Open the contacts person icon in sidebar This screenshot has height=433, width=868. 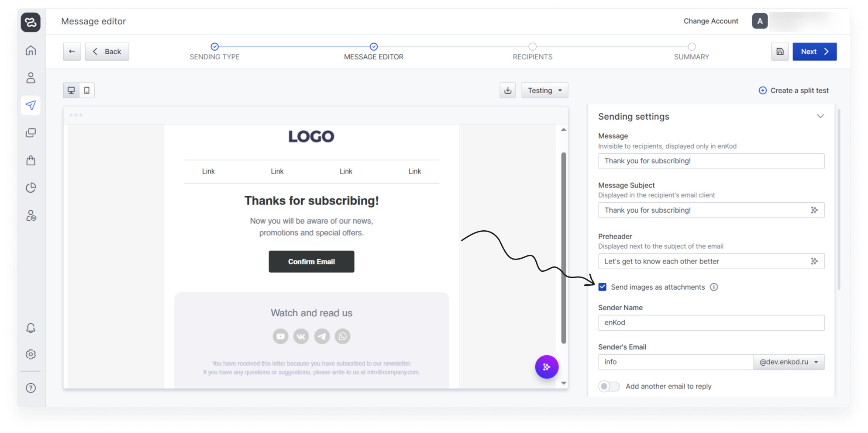31,78
